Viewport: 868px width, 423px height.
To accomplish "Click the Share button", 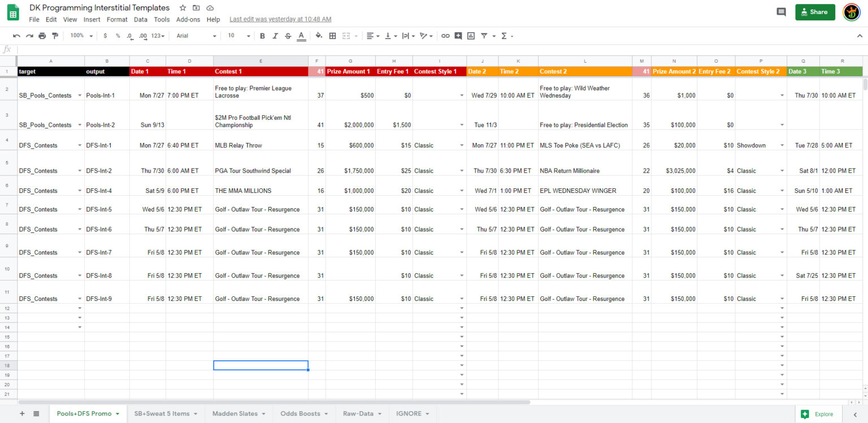I will click(x=815, y=12).
